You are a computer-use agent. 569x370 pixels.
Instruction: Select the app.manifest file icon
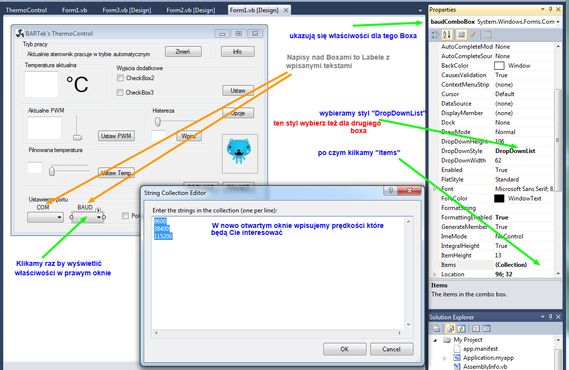pyautogui.click(x=457, y=349)
